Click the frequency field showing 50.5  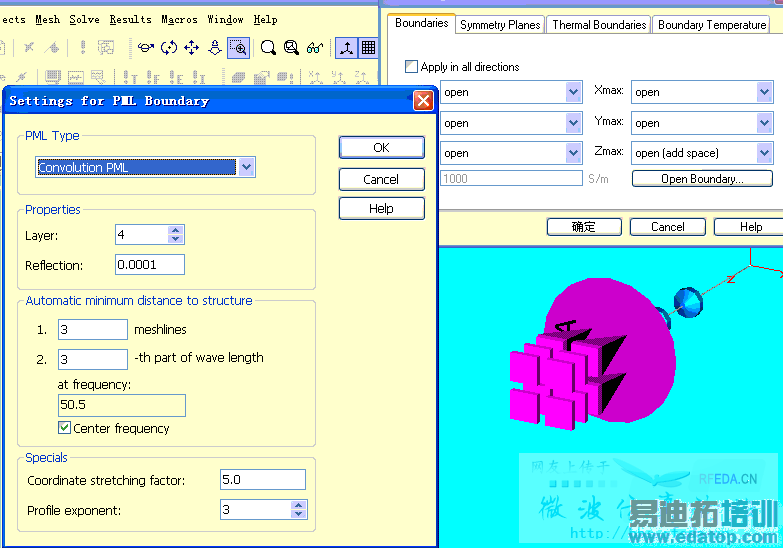click(x=122, y=405)
